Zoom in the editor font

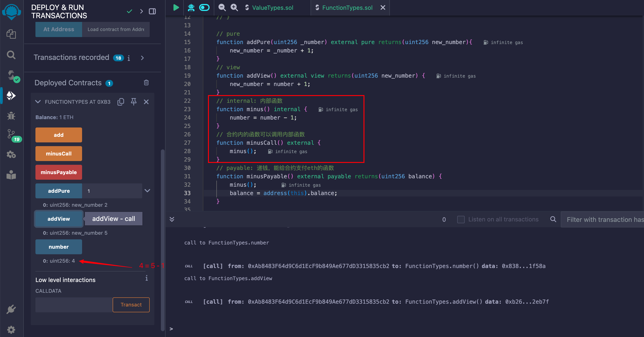[234, 7]
